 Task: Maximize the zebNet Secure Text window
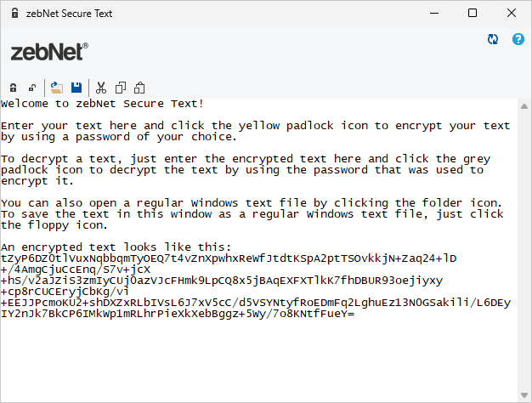click(473, 14)
